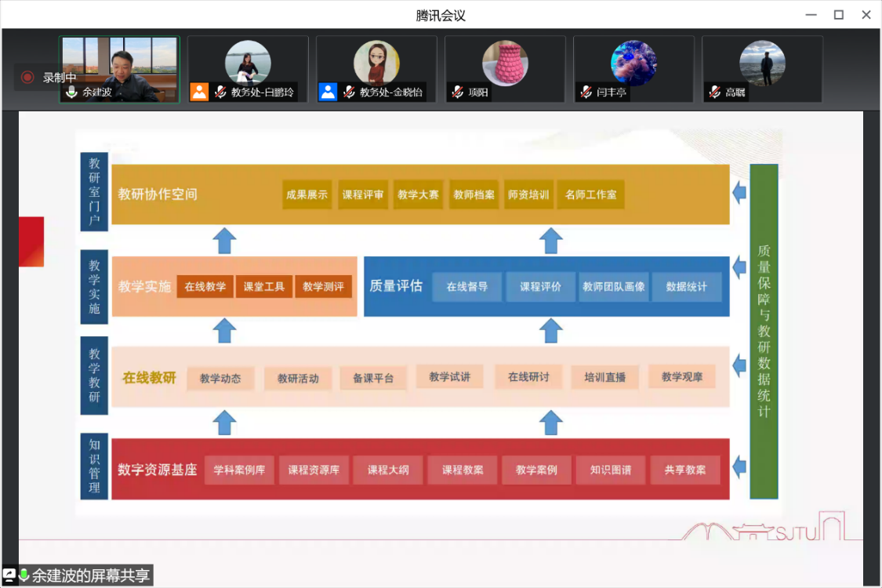Click the blue co-host icon beside 金晓怡
This screenshot has height=588, width=882.
[328, 92]
